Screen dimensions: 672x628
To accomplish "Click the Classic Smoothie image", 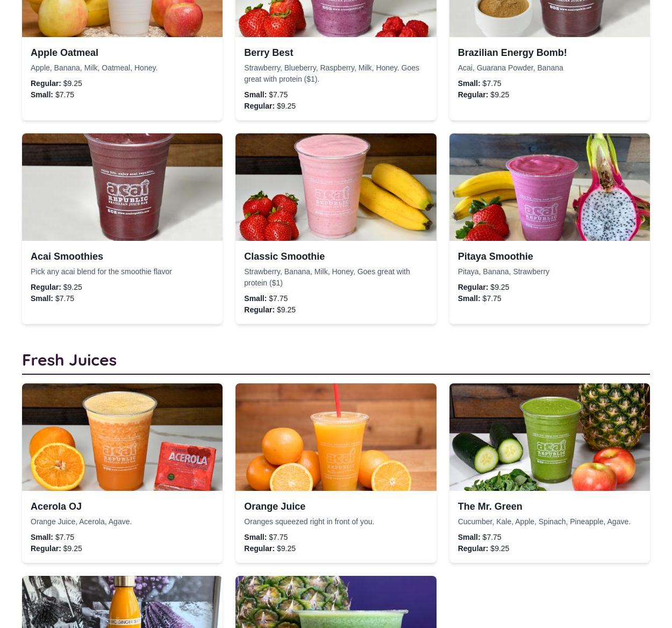I will click(335, 187).
